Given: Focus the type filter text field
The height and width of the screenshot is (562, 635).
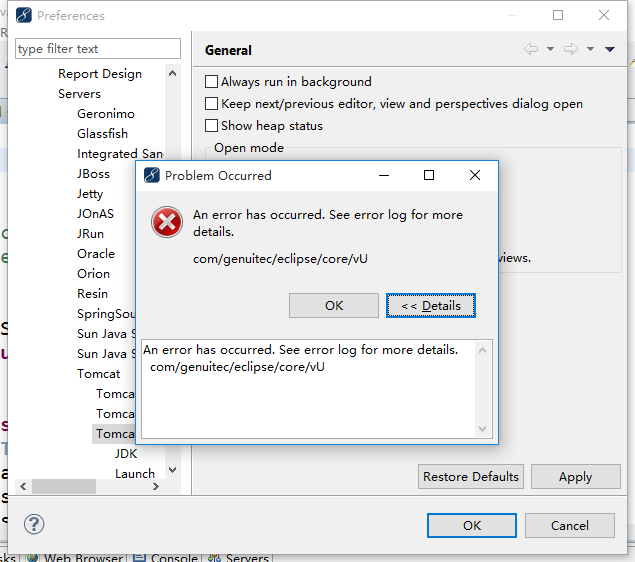Looking at the screenshot, I should point(98,49).
